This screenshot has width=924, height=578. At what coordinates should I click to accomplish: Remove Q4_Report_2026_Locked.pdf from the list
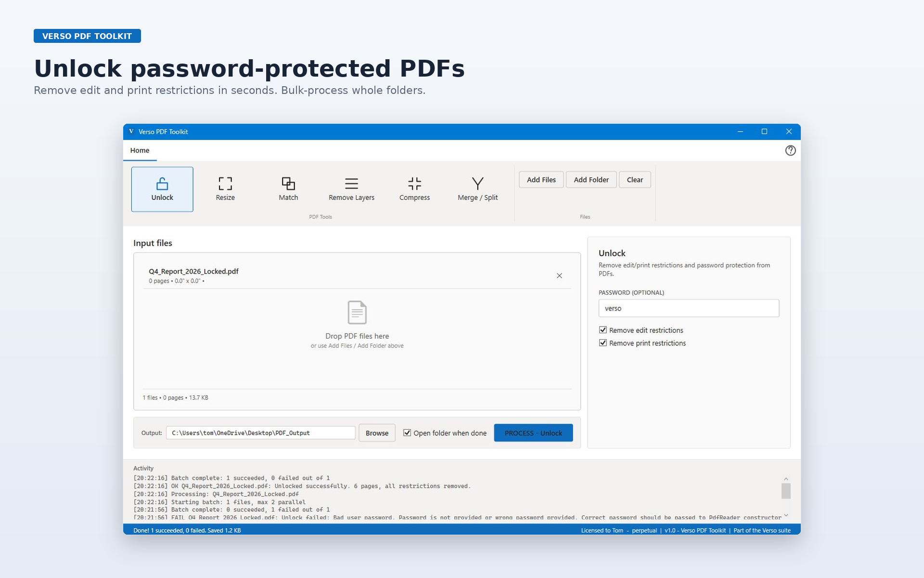click(x=559, y=276)
